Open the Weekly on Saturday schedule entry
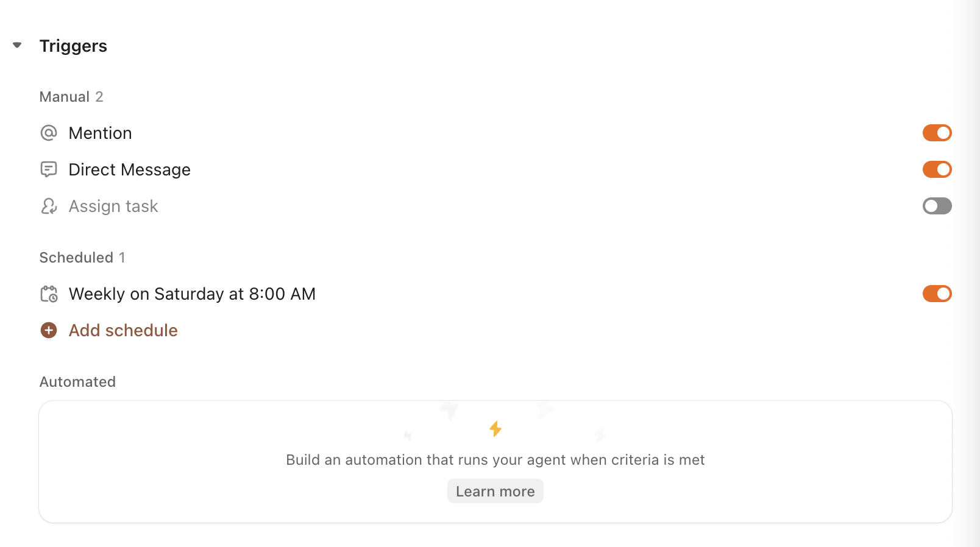 click(x=192, y=294)
